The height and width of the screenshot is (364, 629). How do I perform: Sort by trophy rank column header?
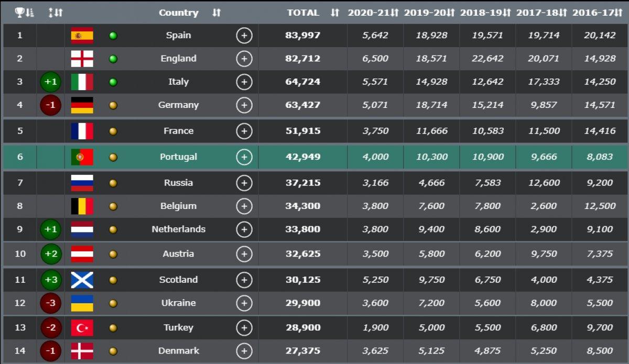click(x=24, y=13)
